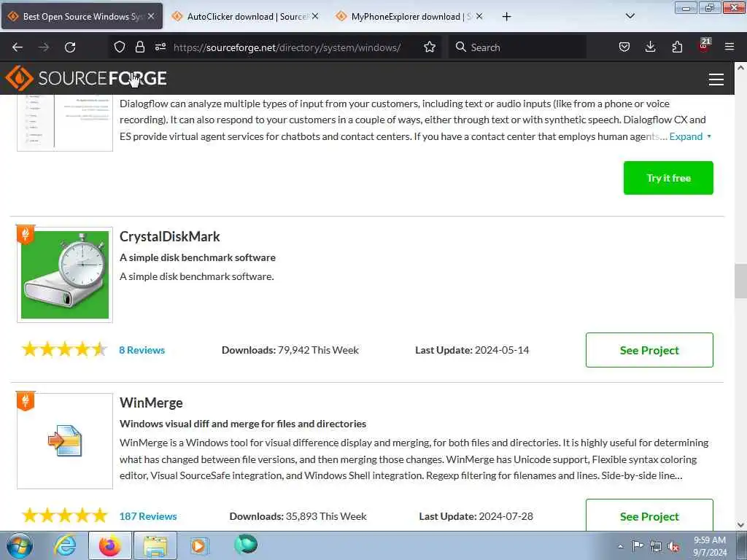Open the extensions puzzle icon
Image resolution: width=747 pixels, height=560 pixels.
(677, 47)
